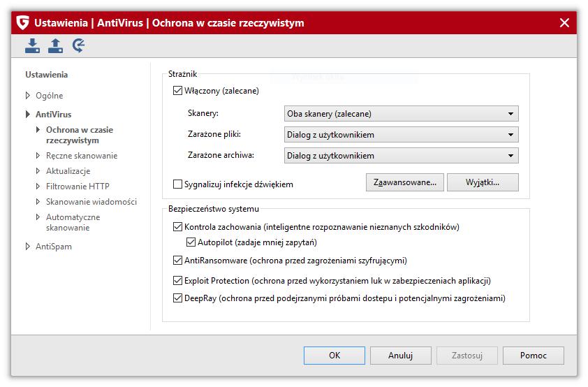Click the load settings download icon
The width and height of the screenshot is (588, 387).
pos(33,45)
